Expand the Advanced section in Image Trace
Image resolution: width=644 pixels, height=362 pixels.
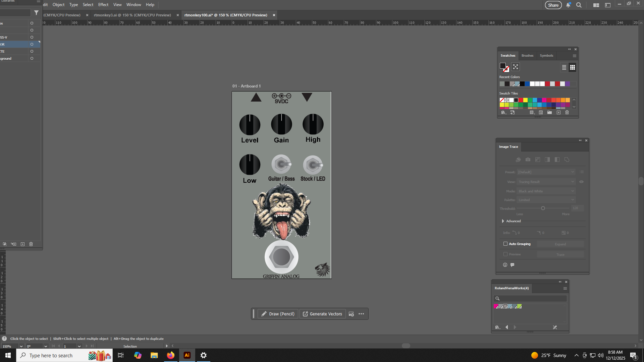pyautogui.click(x=503, y=221)
